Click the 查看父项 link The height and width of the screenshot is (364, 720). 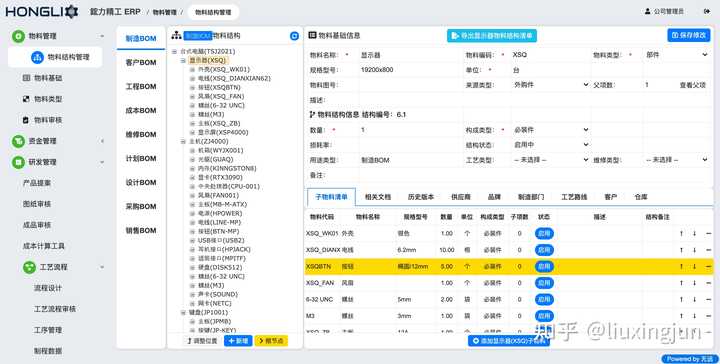coord(692,85)
